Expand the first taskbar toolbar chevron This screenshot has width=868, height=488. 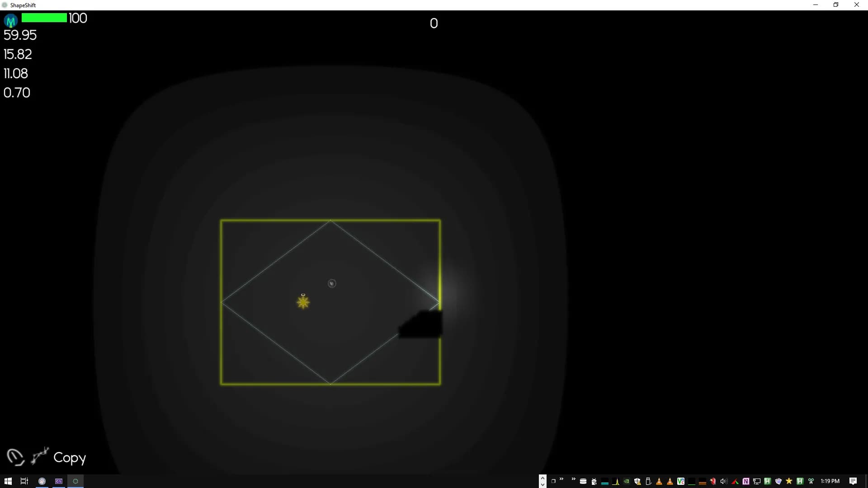click(x=561, y=479)
